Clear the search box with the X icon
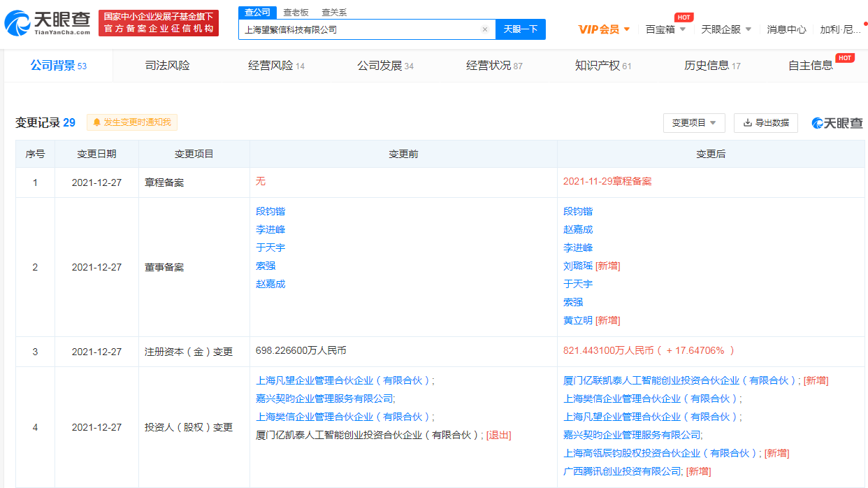The image size is (868, 488). pos(485,29)
